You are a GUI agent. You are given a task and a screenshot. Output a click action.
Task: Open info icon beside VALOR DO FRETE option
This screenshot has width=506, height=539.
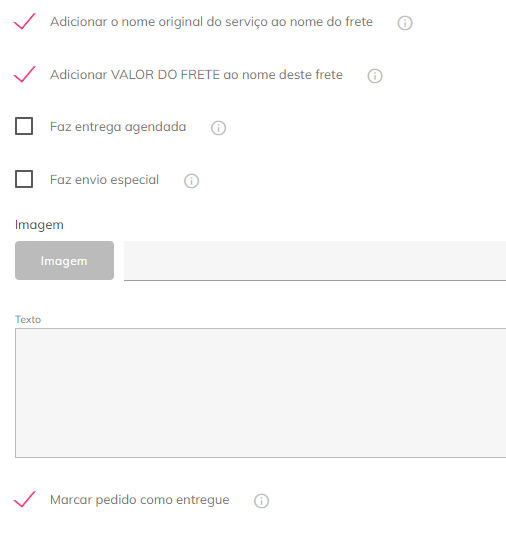(x=375, y=76)
